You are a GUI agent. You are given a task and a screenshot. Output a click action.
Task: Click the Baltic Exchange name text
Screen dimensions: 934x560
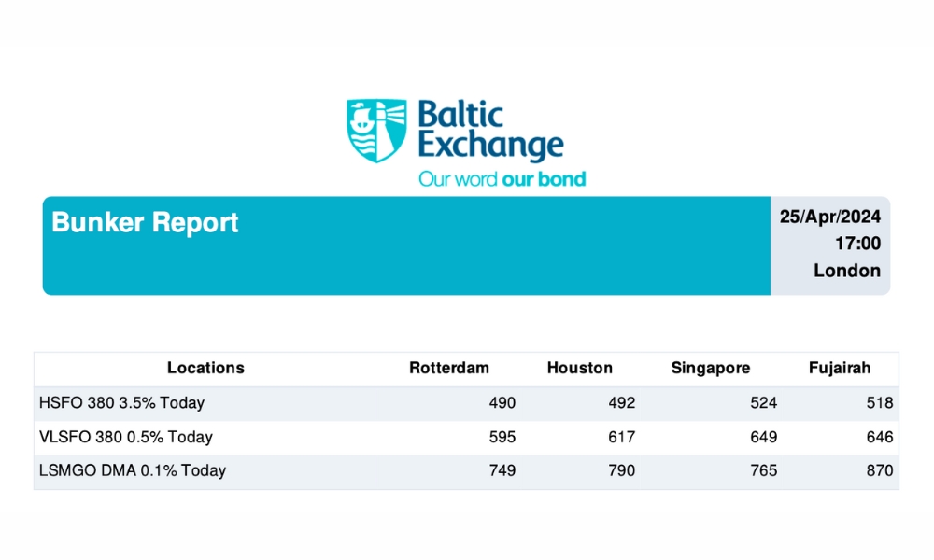click(x=489, y=131)
